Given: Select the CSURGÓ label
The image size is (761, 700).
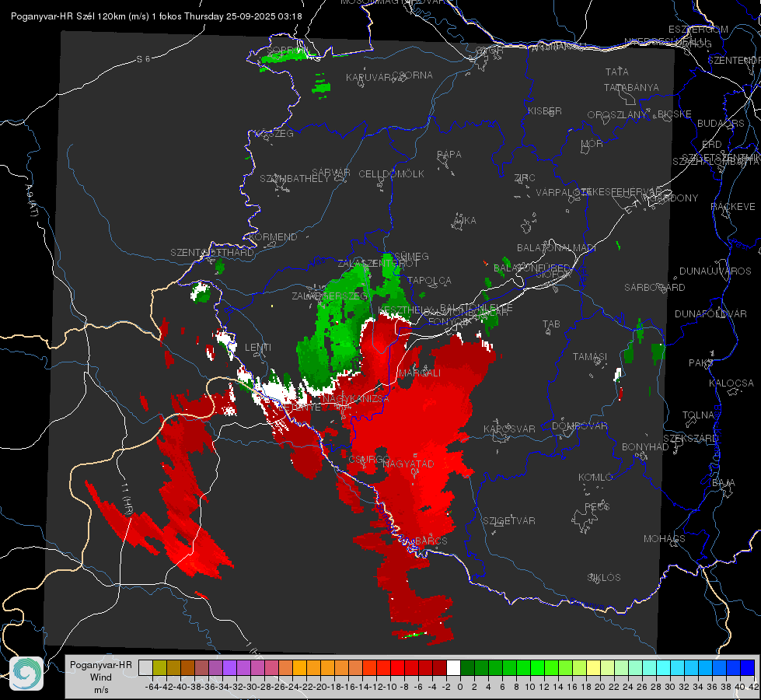Looking at the screenshot, I should tap(369, 459).
